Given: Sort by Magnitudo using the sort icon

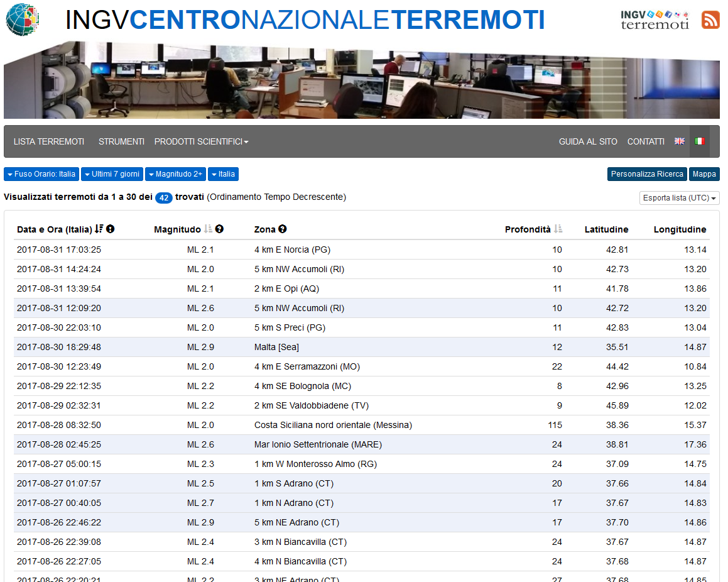Looking at the screenshot, I should tap(208, 229).
